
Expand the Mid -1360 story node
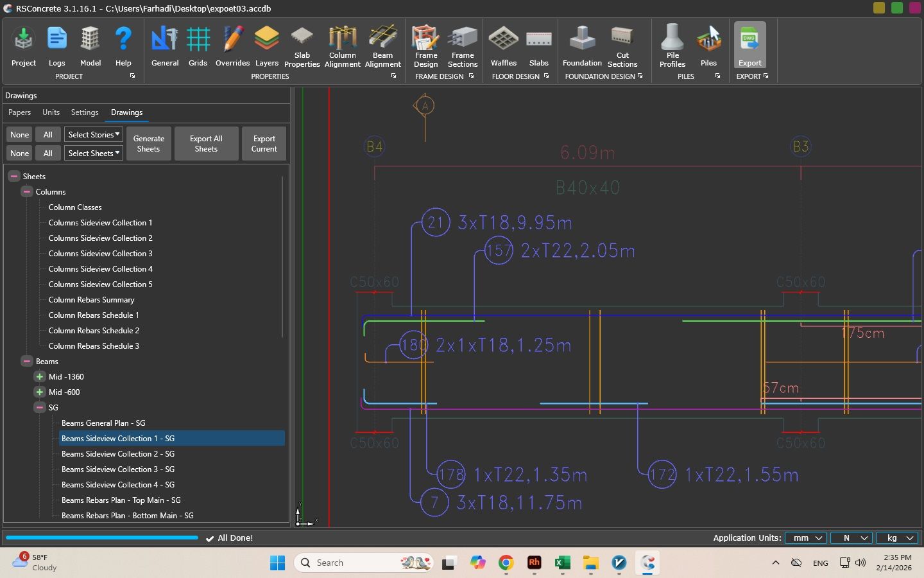[x=40, y=376]
